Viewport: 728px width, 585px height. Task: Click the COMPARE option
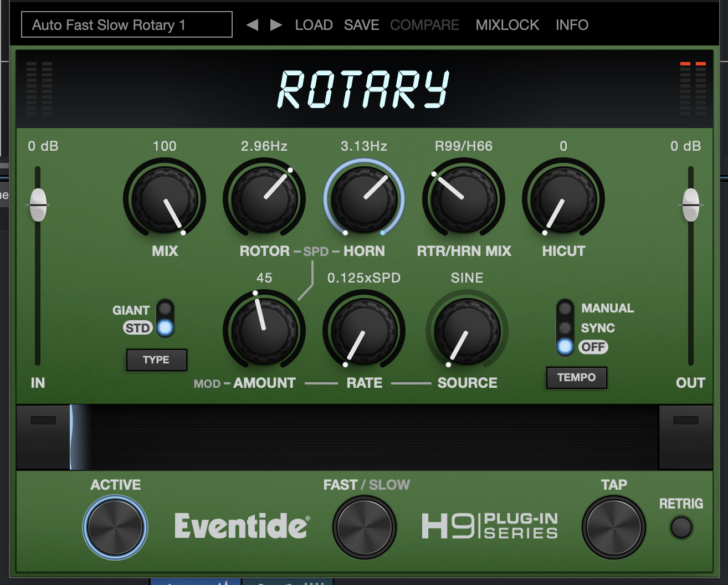point(424,25)
